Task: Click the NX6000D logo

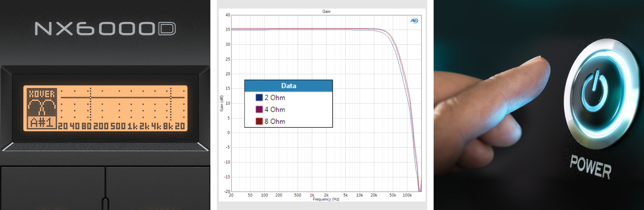Action: 105,29
